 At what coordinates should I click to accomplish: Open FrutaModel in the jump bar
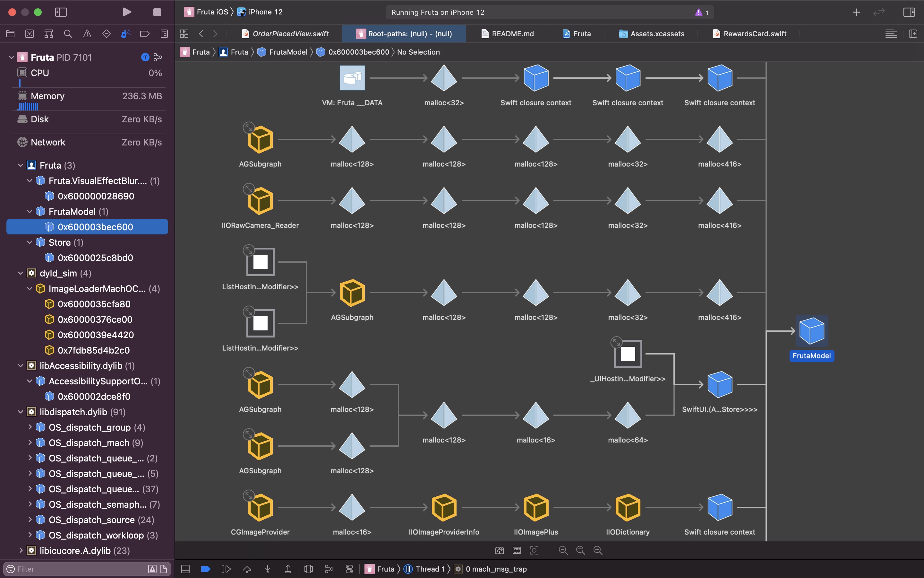tap(283, 52)
